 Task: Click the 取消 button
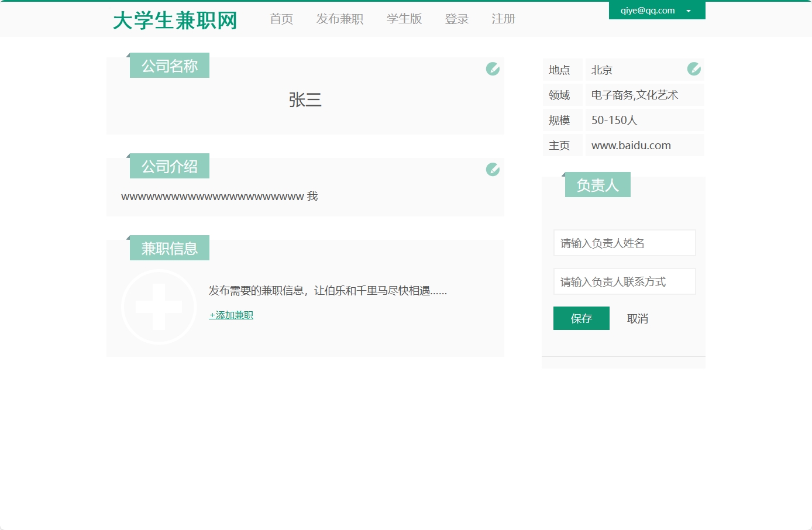(x=637, y=318)
